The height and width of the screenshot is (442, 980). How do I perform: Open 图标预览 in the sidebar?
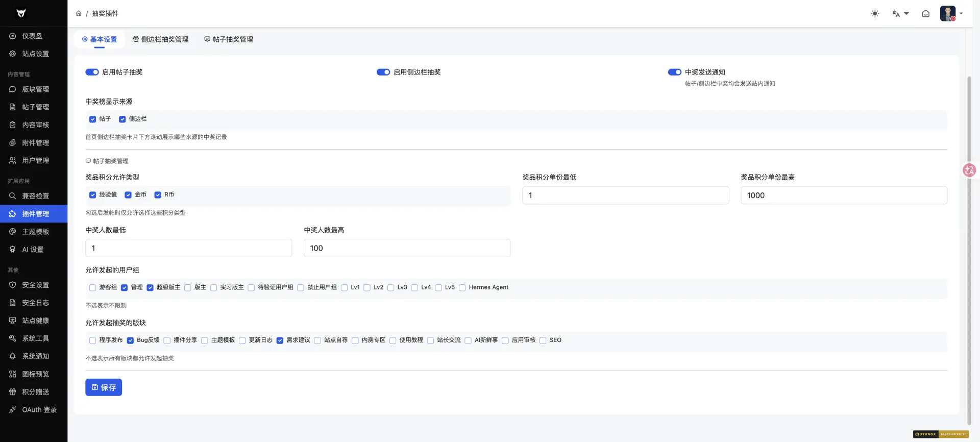34,374
